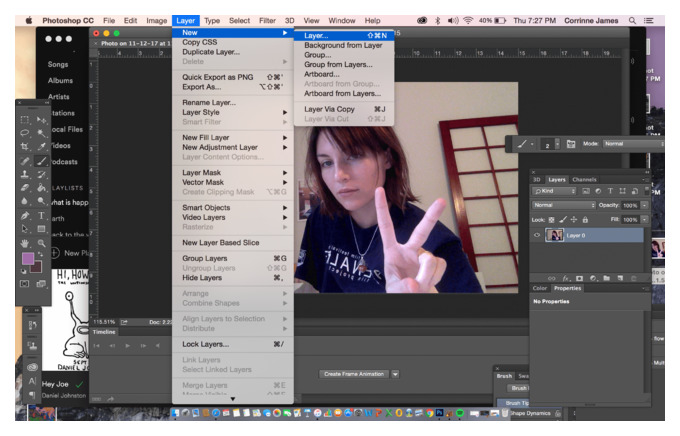Create new adjustment layer icon

pyautogui.click(x=593, y=278)
